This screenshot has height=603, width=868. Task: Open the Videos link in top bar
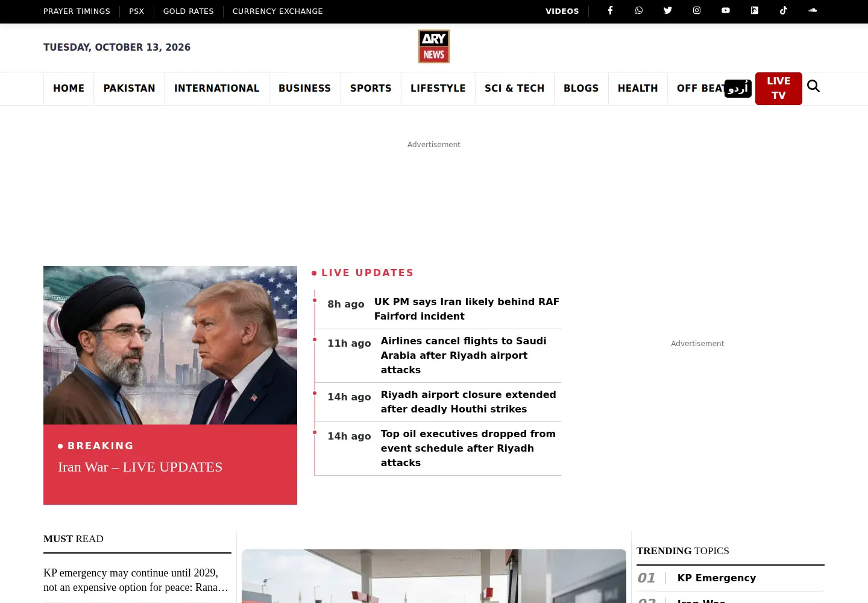click(562, 11)
